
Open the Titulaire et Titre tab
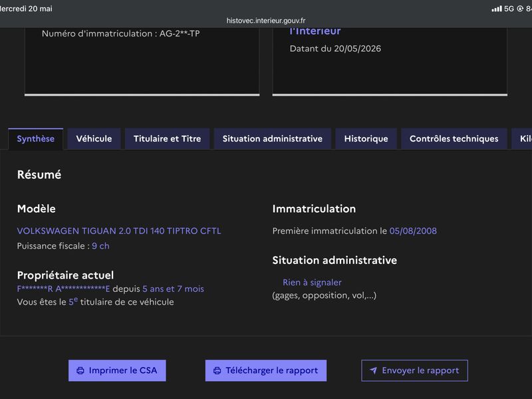tap(168, 139)
